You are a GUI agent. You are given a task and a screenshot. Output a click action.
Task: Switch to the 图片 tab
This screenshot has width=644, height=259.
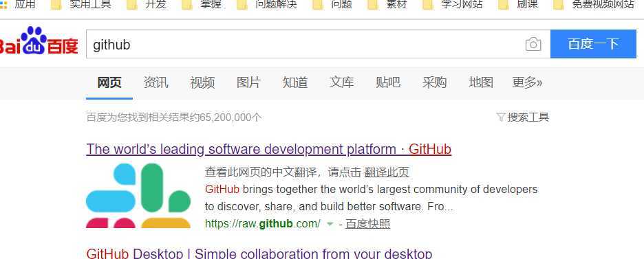[x=248, y=82]
